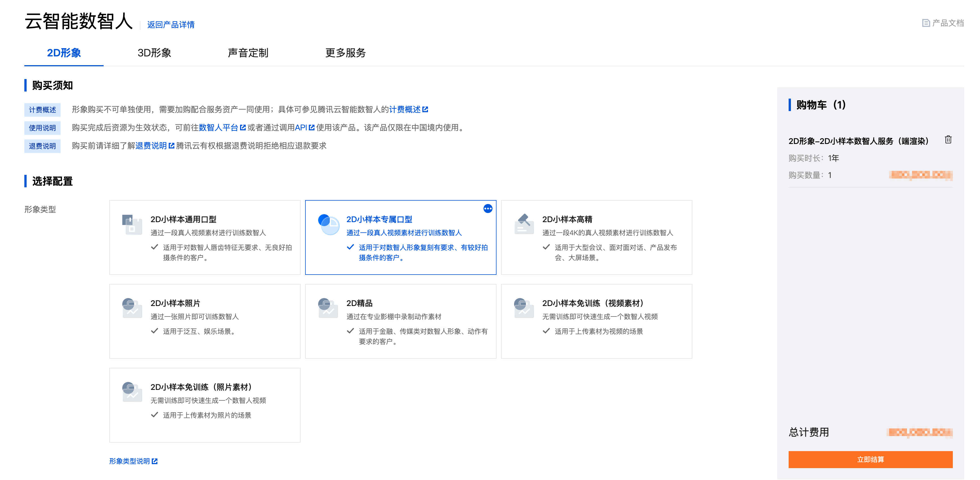Click 通过一张照片即可训练数智人 text
The image size is (980, 480).
(x=194, y=317)
